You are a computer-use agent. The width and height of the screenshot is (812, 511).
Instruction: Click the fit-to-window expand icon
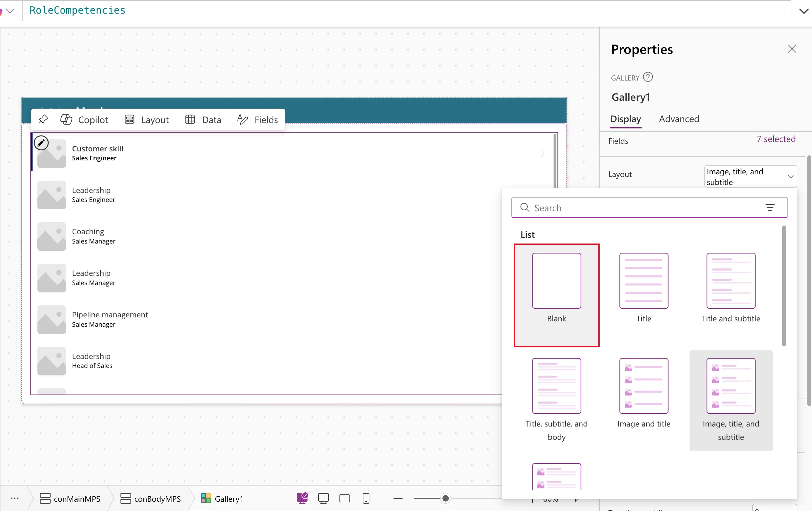click(x=577, y=500)
